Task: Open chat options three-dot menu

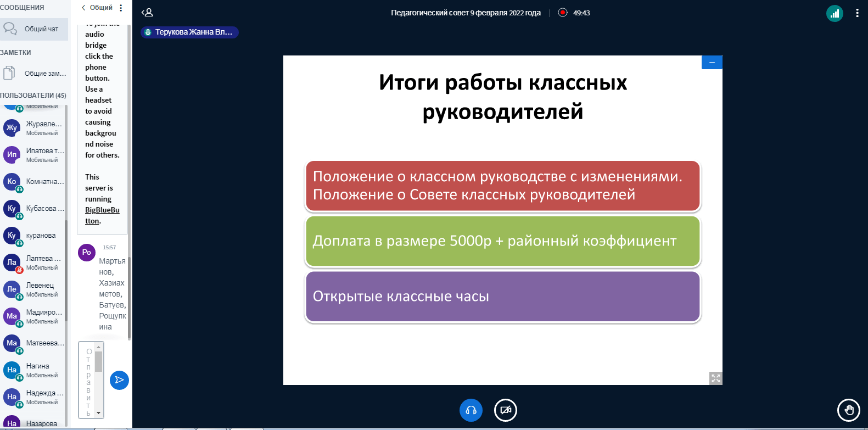Action: pos(121,8)
